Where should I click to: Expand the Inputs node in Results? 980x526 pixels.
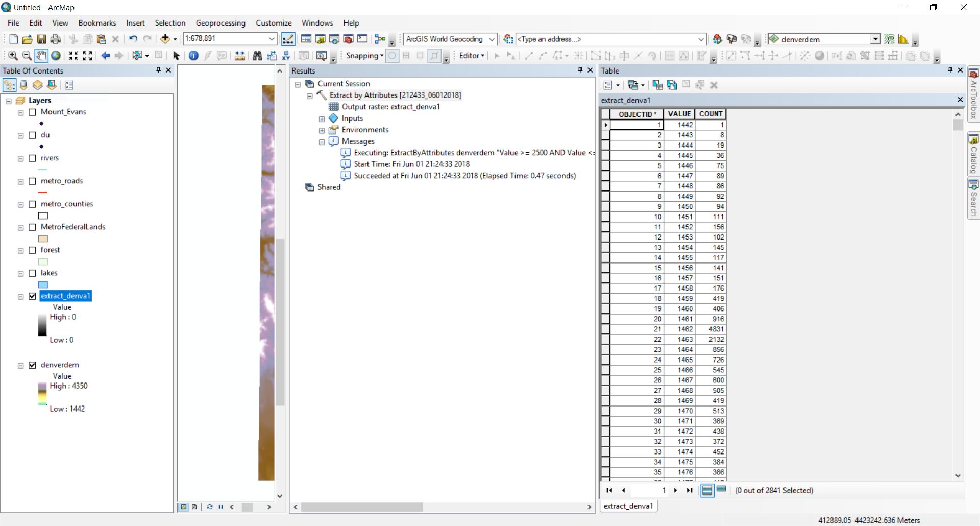coord(322,119)
